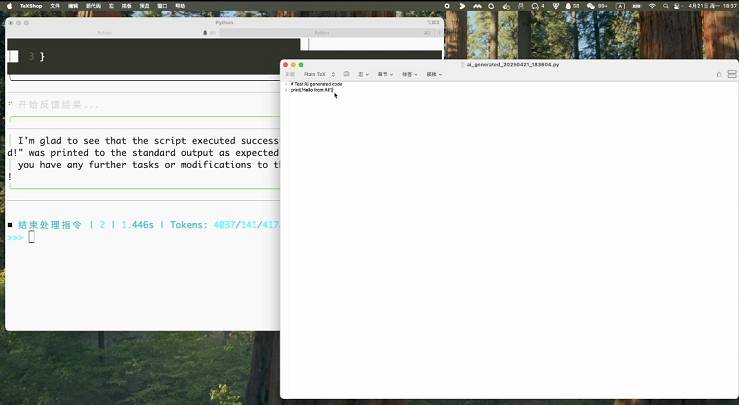Viewport: 739px width, 405px height.
Task: Click the print icon in TeXShop toolbar
Action: (x=346, y=74)
